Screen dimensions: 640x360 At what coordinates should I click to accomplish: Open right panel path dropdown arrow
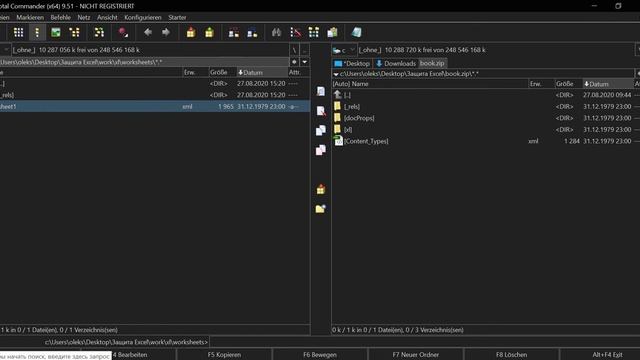click(x=336, y=74)
